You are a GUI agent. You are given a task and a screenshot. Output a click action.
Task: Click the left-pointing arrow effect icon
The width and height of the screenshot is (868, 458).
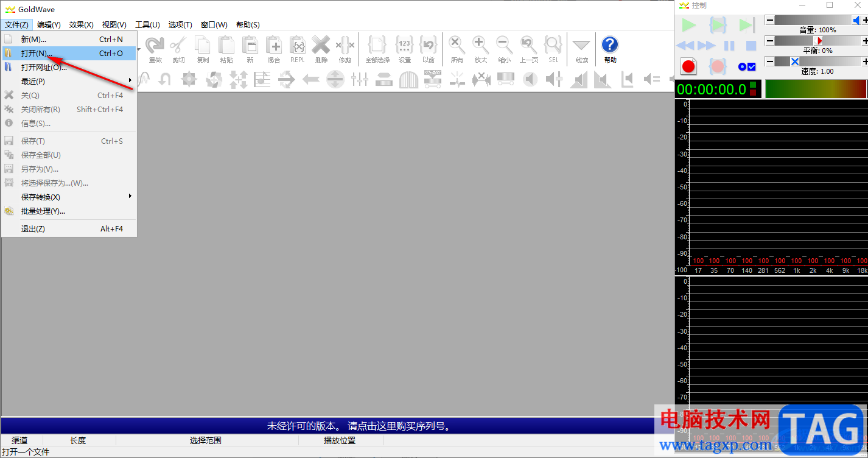pyautogui.click(x=311, y=79)
